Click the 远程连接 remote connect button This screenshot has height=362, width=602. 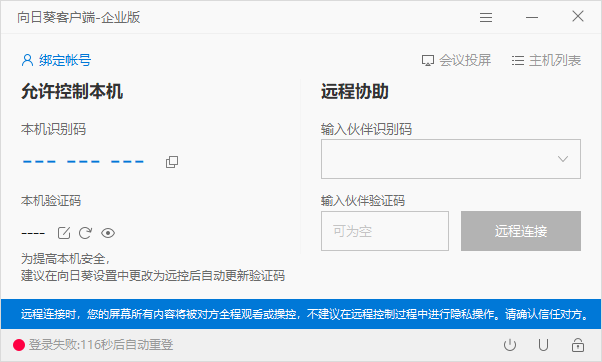point(521,231)
